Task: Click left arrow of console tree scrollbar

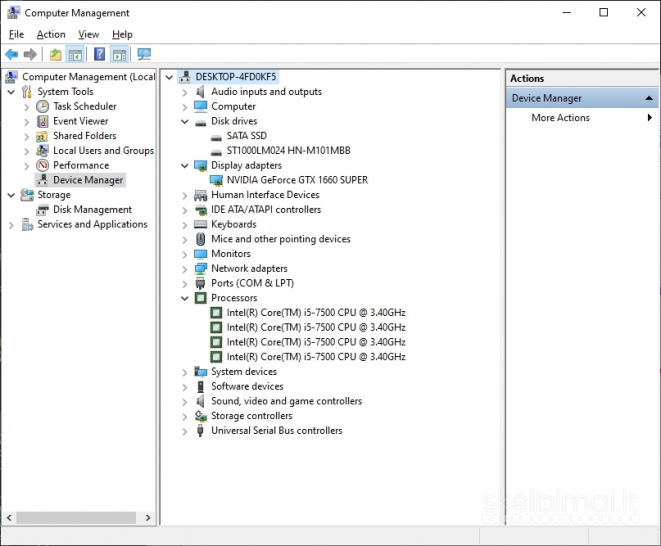Action: click(x=9, y=518)
